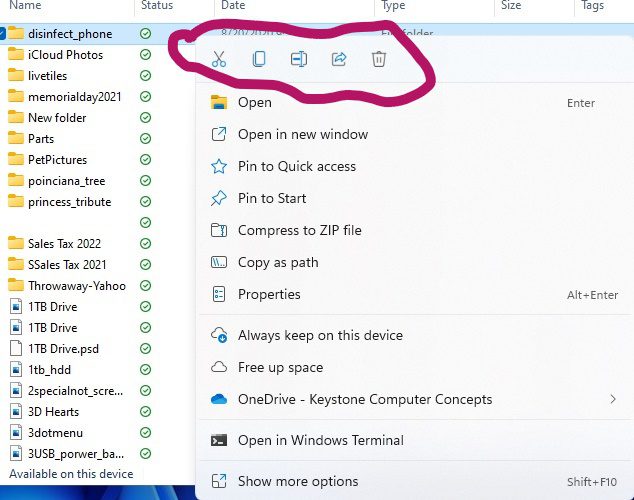Click sync status icon for livetiles
This screenshot has height=500, width=634.
pos(146,76)
